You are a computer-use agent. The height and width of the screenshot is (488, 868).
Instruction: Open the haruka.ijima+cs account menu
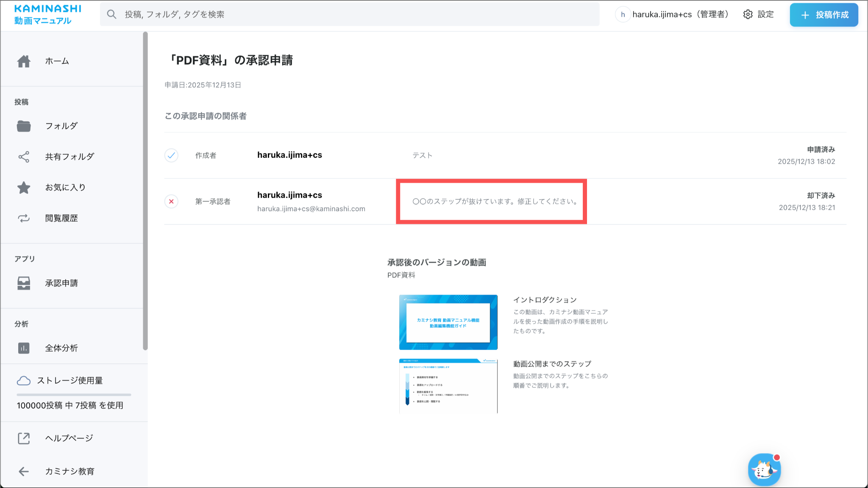pyautogui.click(x=673, y=14)
